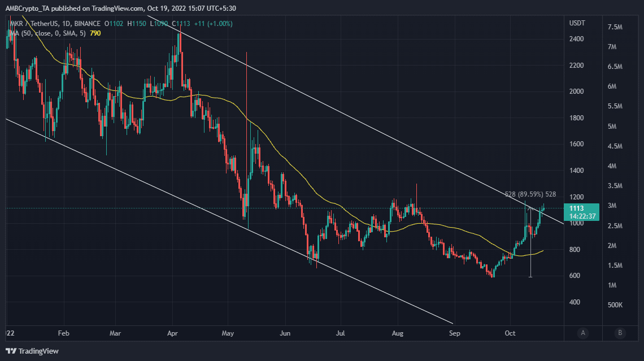This screenshot has width=644, height=361.
Task: Click the 2400 price axis label
Action: (x=576, y=39)
